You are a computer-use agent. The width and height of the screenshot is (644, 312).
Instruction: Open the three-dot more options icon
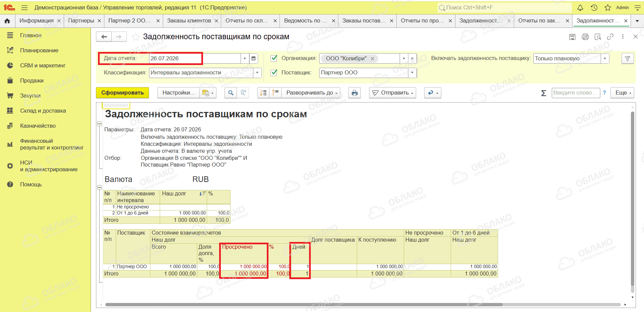click(623, 37)
